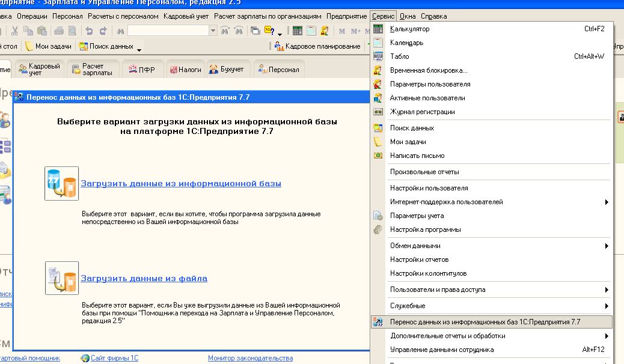The width and height of the screenshot is (624, 364).
Task: Expand the options arrow after Поиск данных
Action: click(139, 50)
